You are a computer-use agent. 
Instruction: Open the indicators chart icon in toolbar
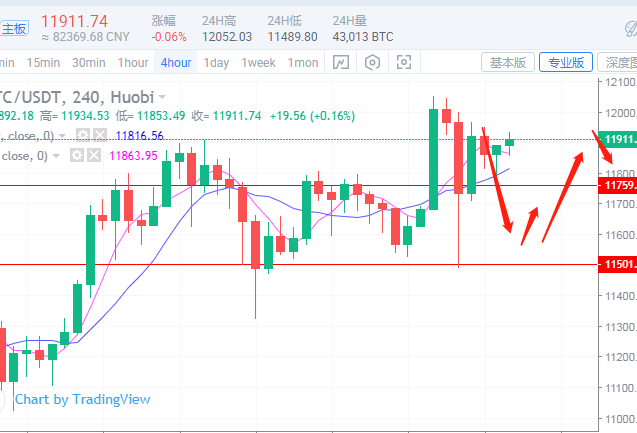coord(340,63)
